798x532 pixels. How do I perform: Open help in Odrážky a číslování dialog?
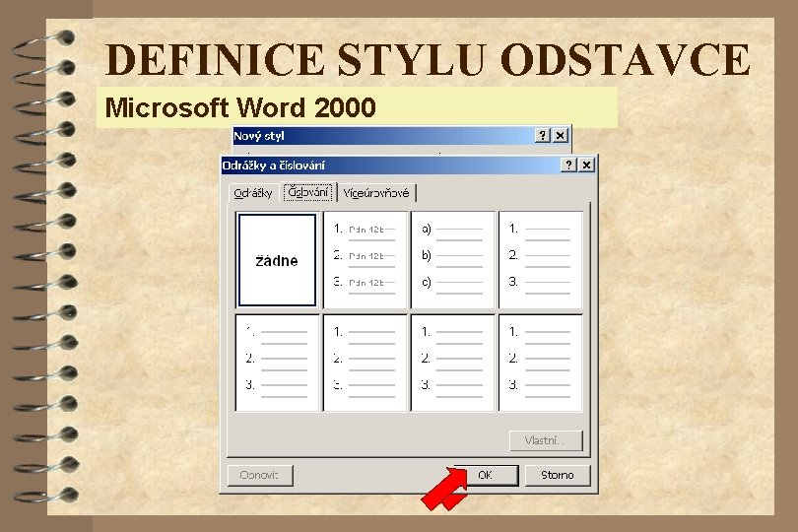(x=568, y=165)
